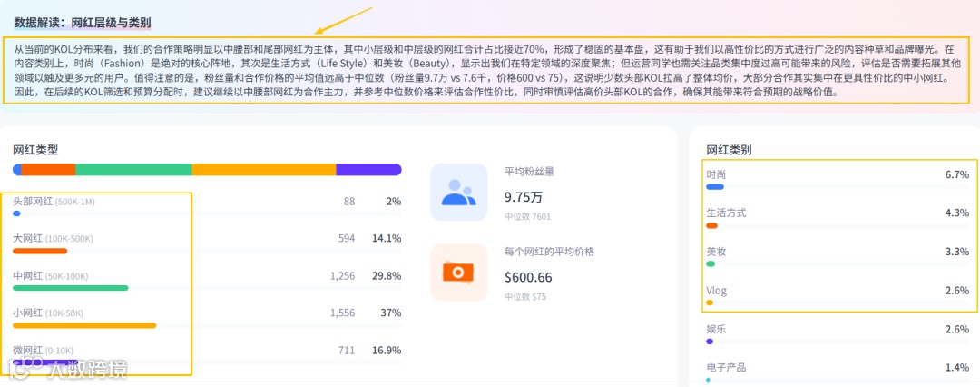
Task: Click the 2% value for 头部网红
Action: (394, 202)
